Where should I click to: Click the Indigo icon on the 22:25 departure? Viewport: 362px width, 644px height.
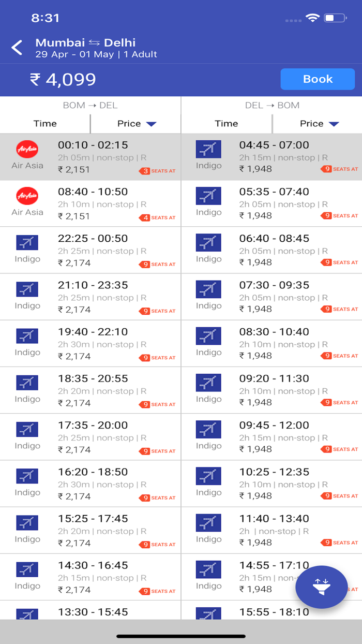(27, 242)
